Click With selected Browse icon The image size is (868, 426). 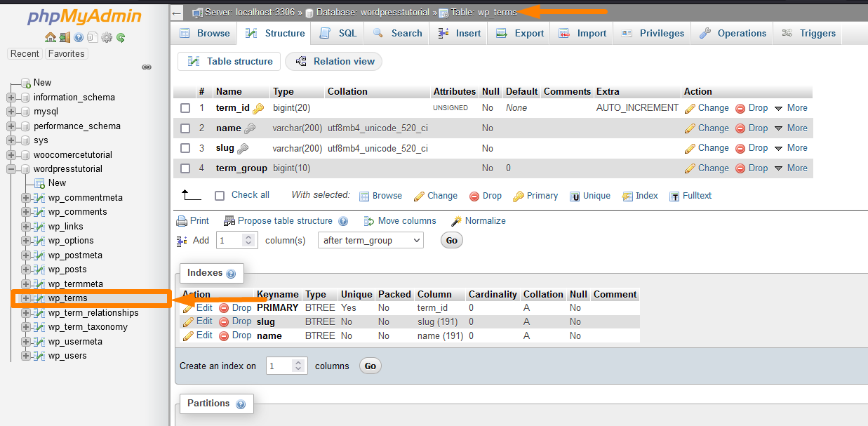[380, 196]
